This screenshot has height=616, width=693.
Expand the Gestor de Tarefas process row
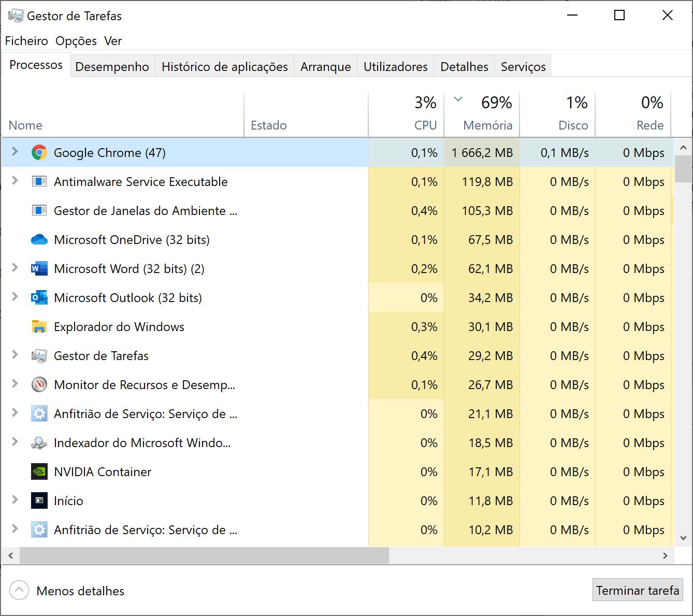click(x=15, y=355)
